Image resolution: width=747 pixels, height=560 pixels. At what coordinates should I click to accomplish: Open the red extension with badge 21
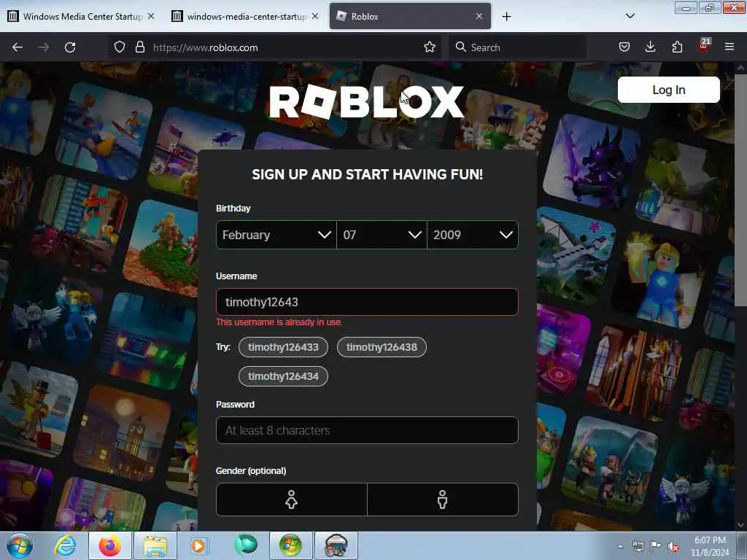point(704,46)
